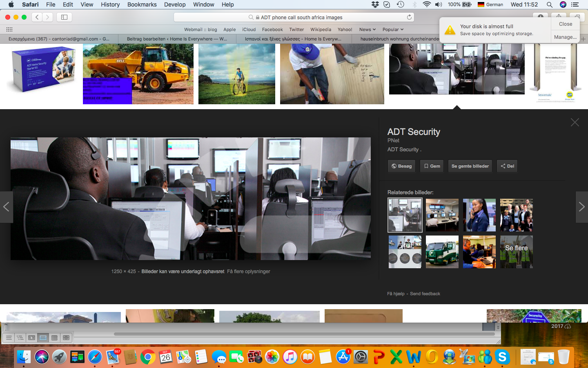The width and height of the screenshot is (588, 368).
Task: Open the German input source menu
Action: (490, 4)
